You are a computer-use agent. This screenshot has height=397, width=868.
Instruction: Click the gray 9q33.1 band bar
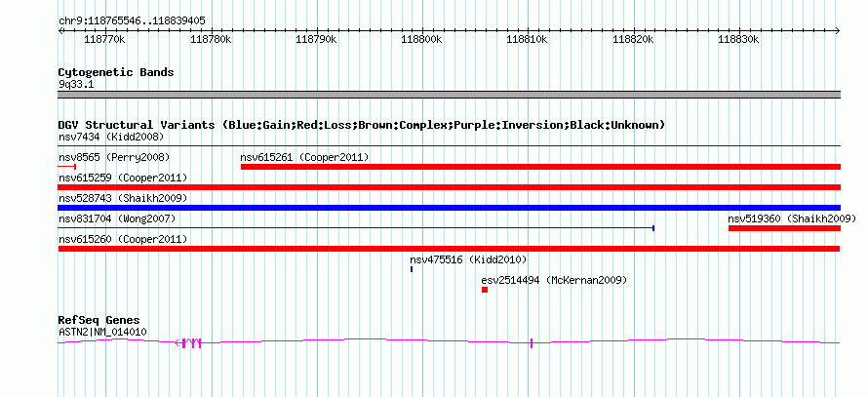pyautogui.click(x=450, y=95)
